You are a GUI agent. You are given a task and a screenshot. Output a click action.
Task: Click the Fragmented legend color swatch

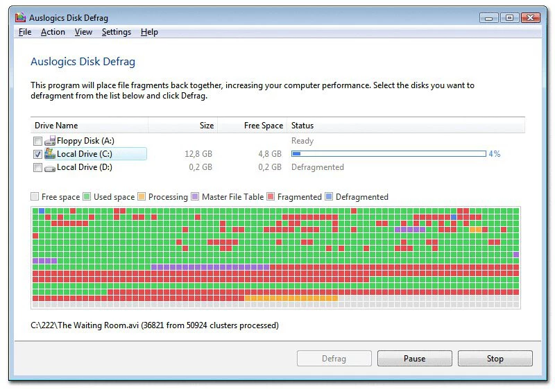[x=271, y=197]
